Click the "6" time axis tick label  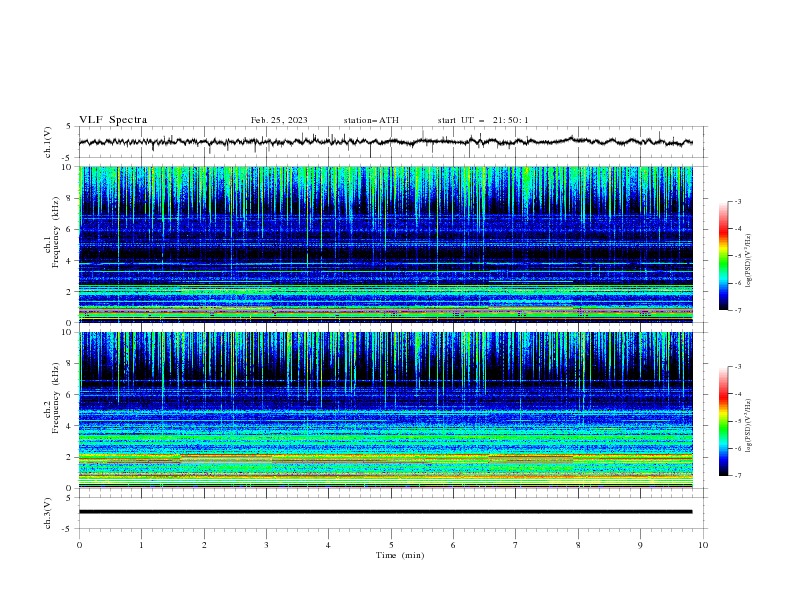pos(453,545)
